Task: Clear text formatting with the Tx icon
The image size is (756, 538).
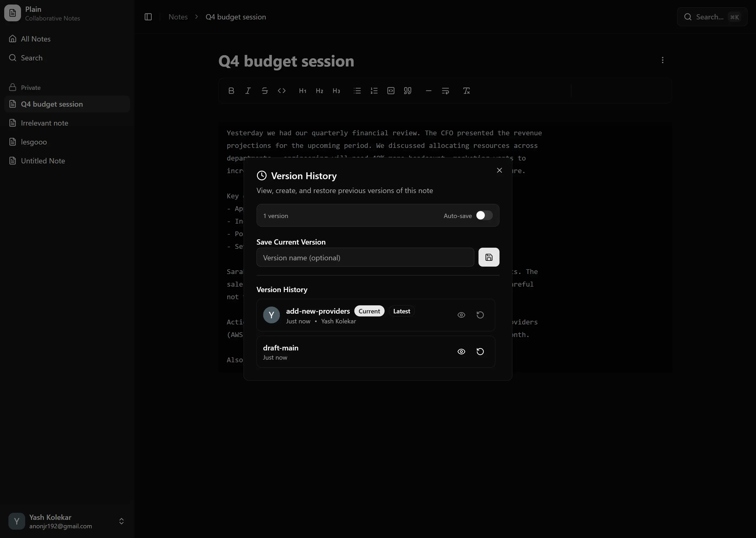Action: click(466, 90)
